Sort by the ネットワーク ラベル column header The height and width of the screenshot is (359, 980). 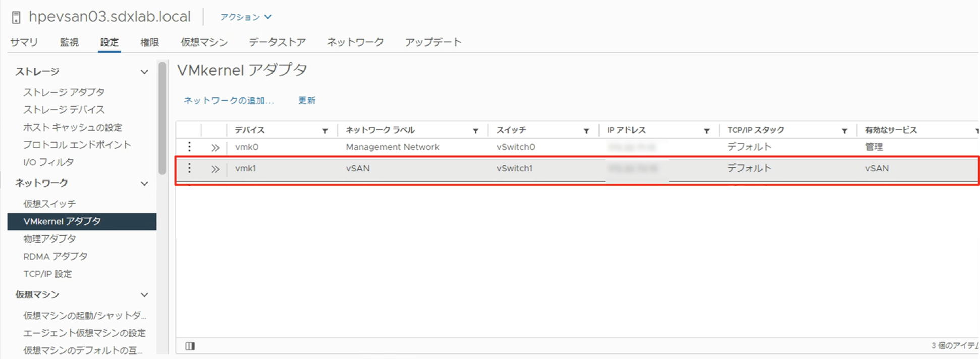pyautogui.click(x=380, y=130)
